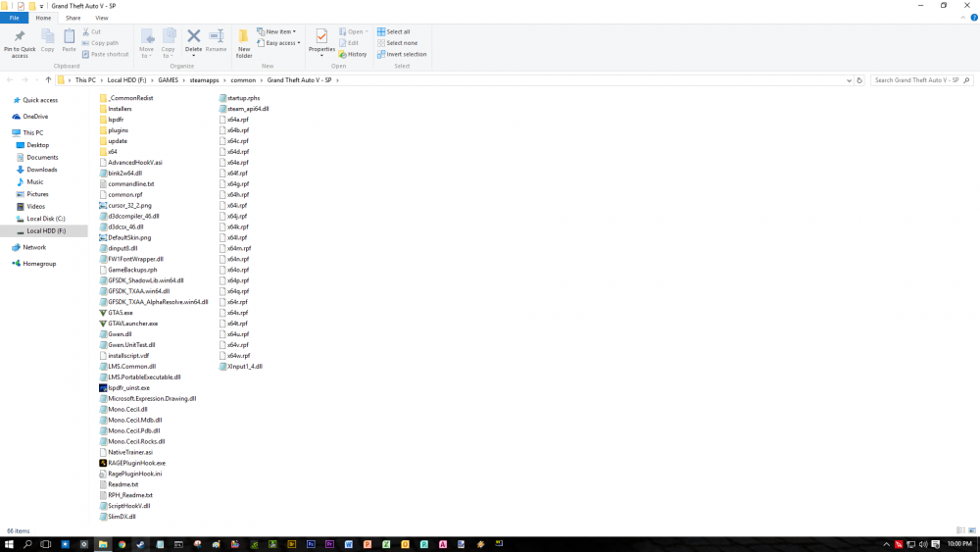Click the Rename icon
Image resolution: width=980 pixels, height=552 pixels.
[x=217, y=36]
